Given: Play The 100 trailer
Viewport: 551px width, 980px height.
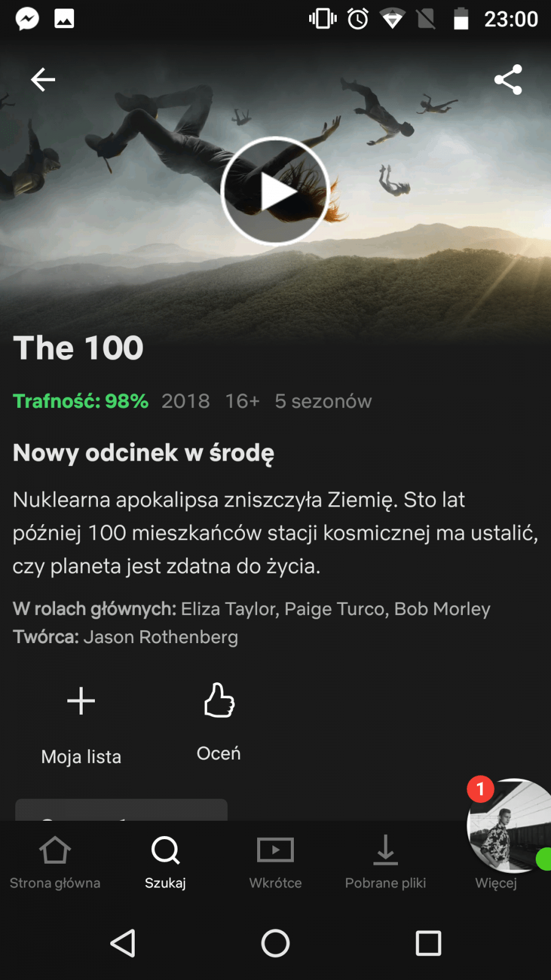Looking at the screenshot, I should click(275, 191).
